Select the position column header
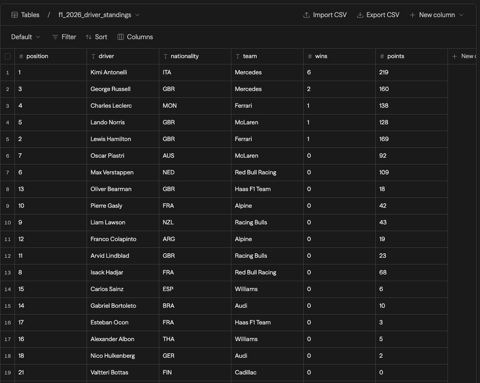Viewport: 480px width, 383px height. pyautogui.click(x=51, y=56)
